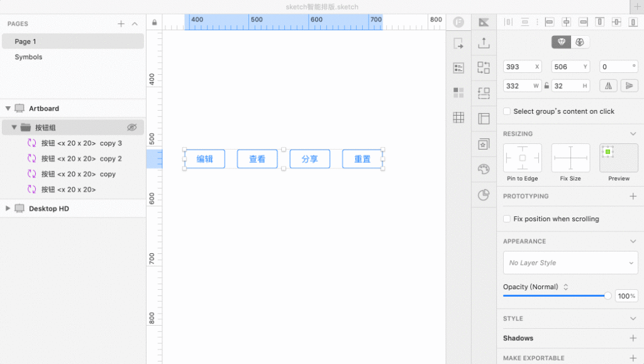The width and height of the screenshot is (644, 364).
Task: Enable Fix position when scrolling
Action: [x=507, y=219]
